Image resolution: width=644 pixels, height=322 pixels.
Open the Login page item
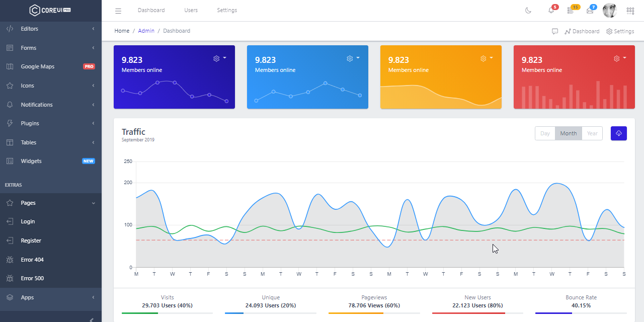[x=51, y=221]
